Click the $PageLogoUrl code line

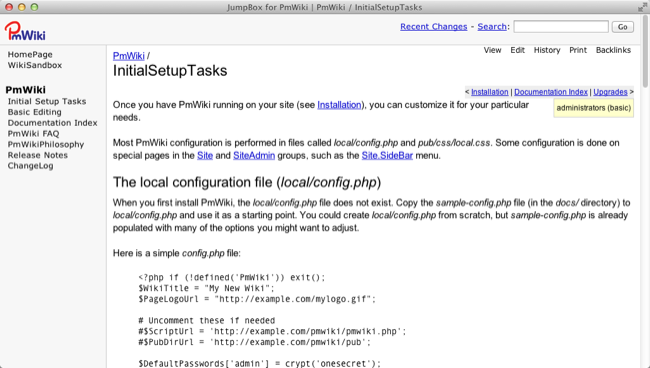(x=257, y=299)
